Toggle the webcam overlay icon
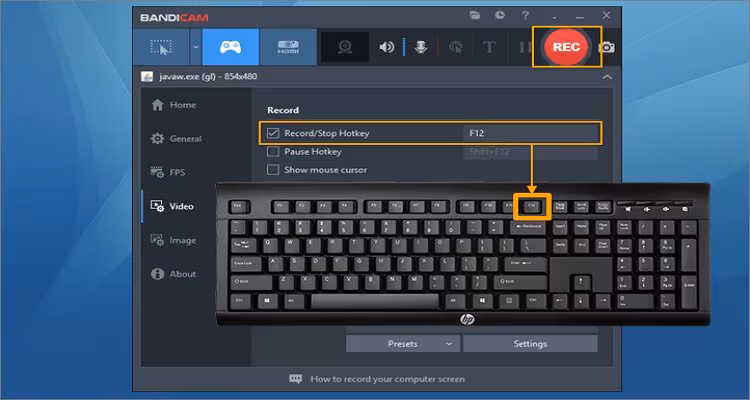This screenshot has height=400, width=750. (344, 47)
